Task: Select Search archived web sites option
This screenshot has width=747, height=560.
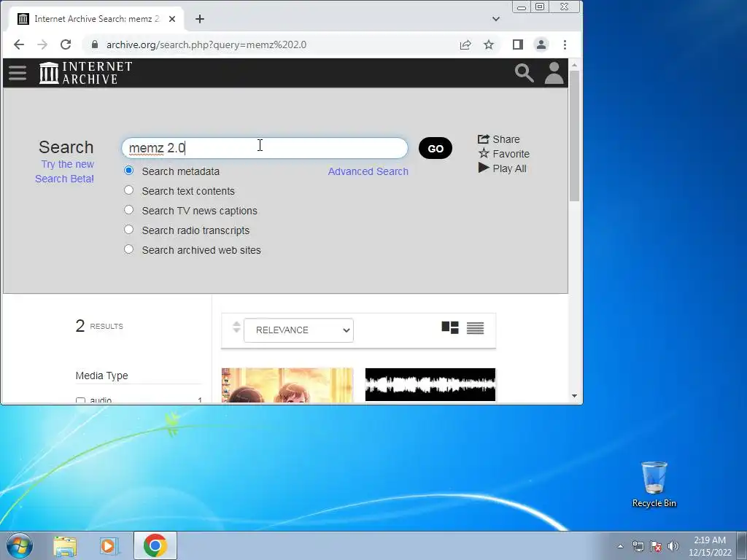Action: click(128, 249)
